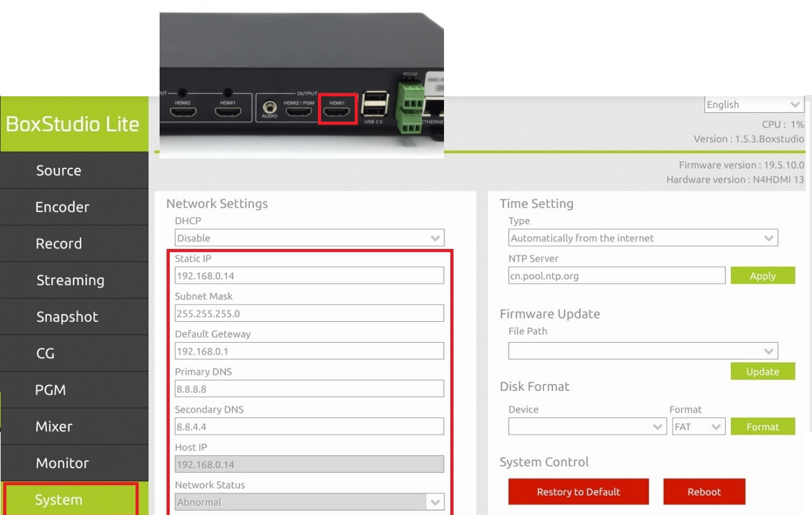Edit the NTP Server field
Screen dimensions: 812x515
click(617, 276)
